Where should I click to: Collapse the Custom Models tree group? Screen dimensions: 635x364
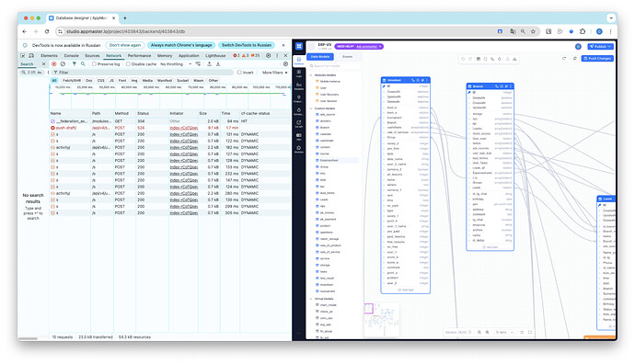[x=311, y=108]
